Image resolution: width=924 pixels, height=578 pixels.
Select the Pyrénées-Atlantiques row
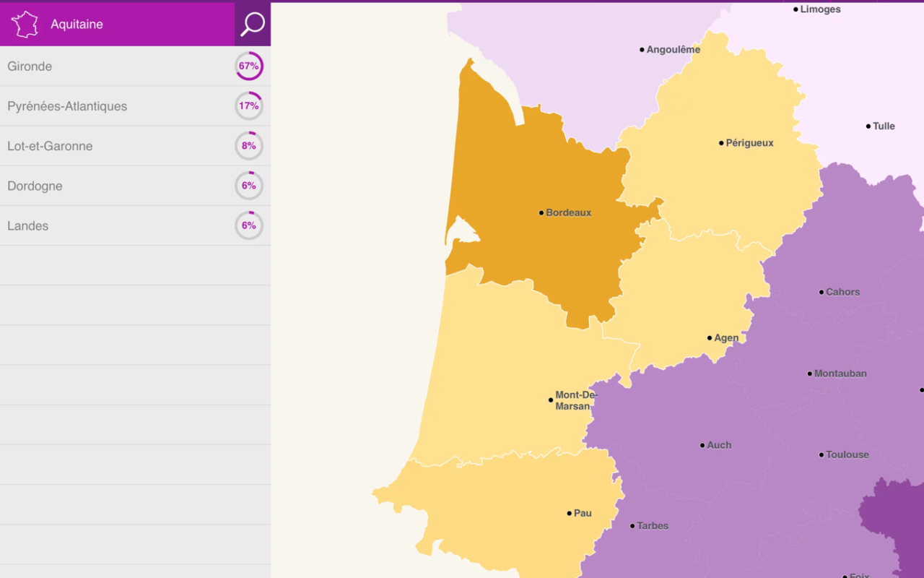(x=135, y=106)
